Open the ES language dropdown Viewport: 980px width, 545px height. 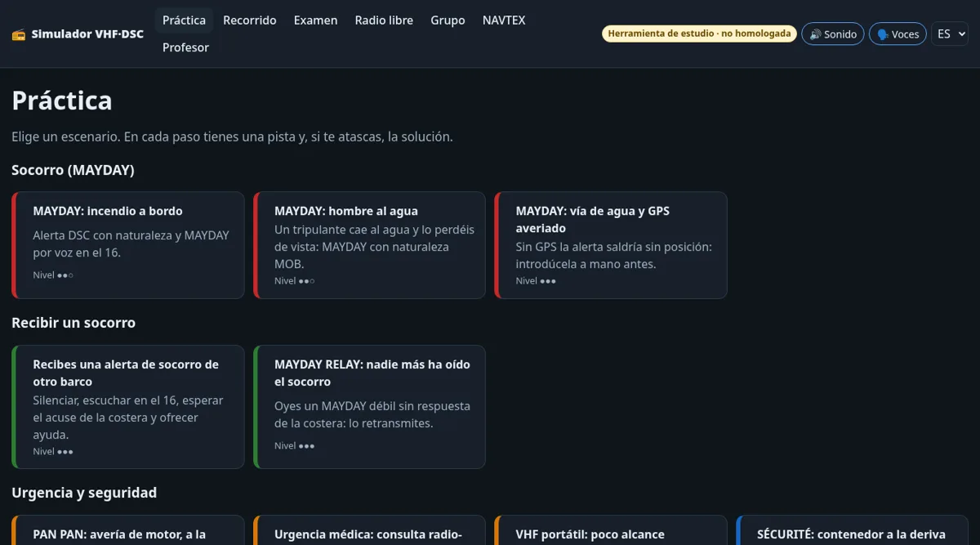click(x=950, y=34)
